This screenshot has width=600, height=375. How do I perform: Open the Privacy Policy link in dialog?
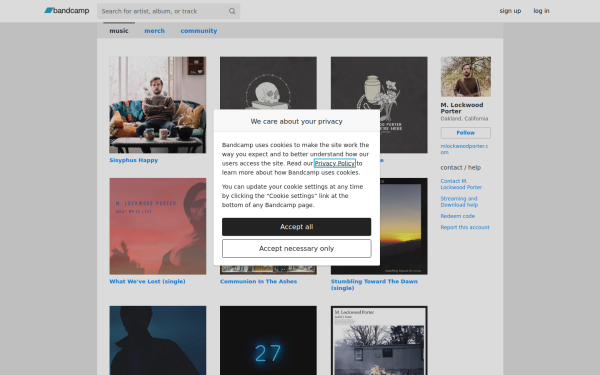[335, 163]
